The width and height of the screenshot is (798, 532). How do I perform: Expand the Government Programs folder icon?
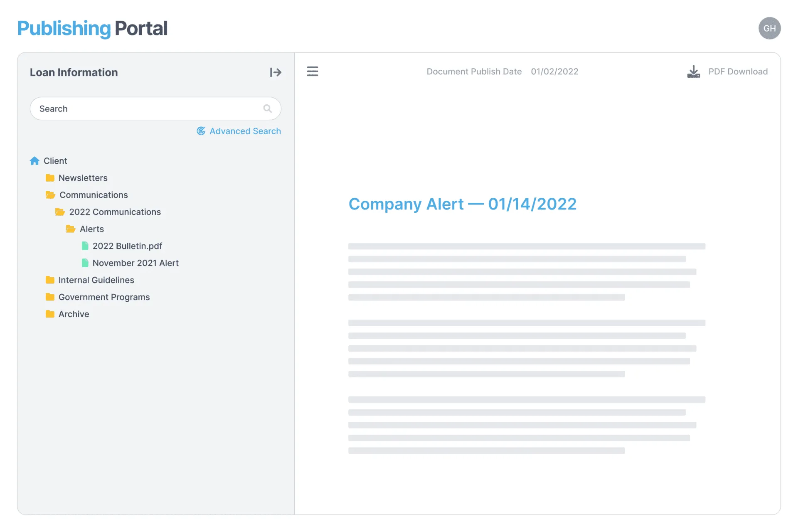(x=50, y=297)
